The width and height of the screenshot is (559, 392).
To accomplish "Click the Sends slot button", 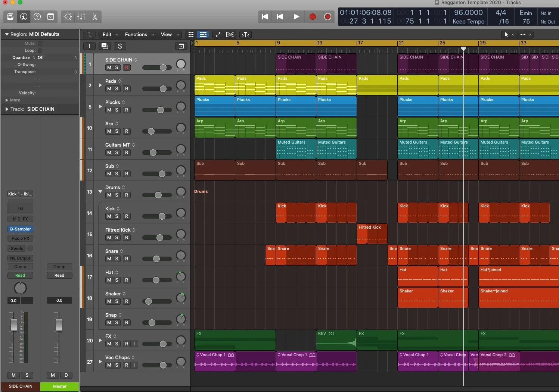I will (x=17, y=248).
